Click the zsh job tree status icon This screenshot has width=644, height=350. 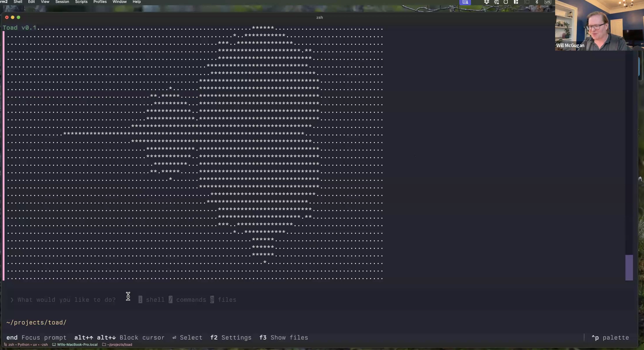[x=5, y=344]
